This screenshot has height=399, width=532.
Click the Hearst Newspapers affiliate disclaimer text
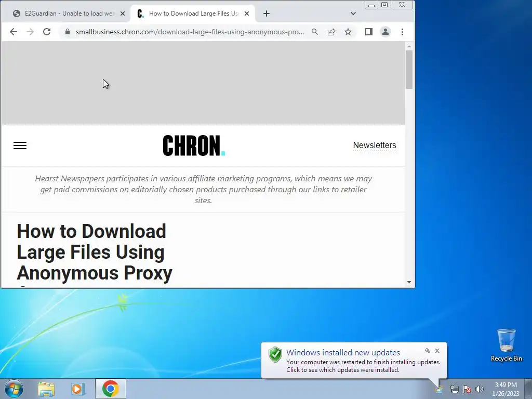click(x=203, y=189)
